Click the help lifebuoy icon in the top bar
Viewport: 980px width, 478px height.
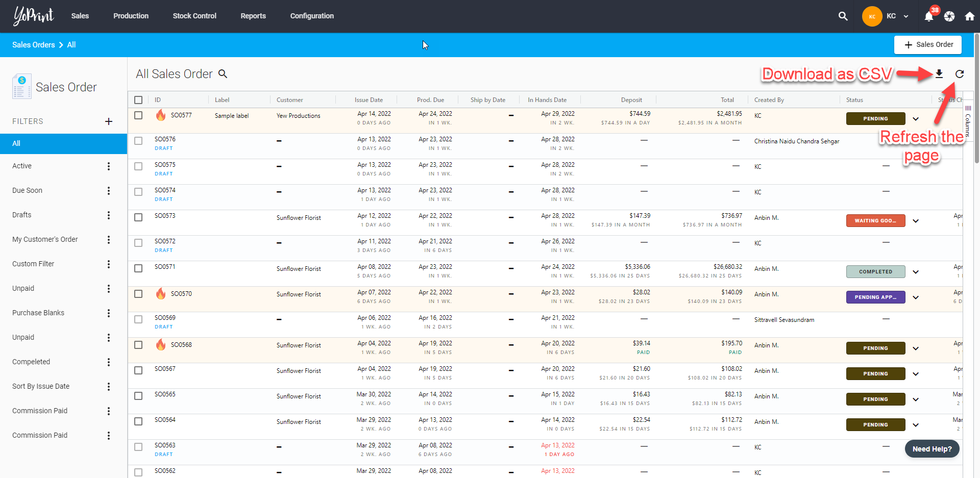[949, 16]
